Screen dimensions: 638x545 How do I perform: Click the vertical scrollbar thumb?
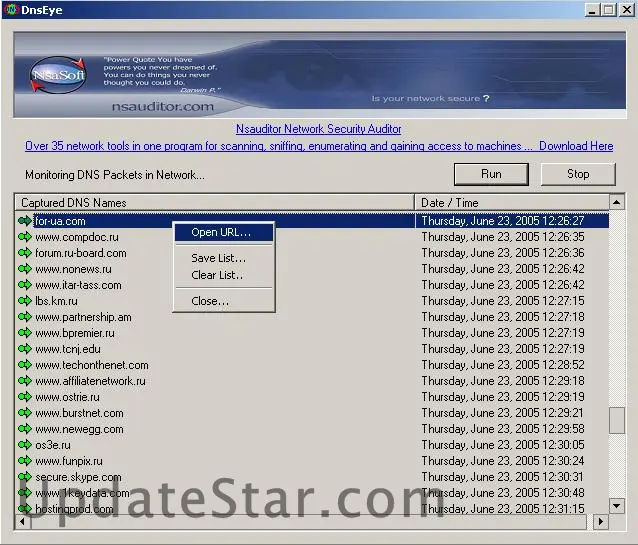(x=617, y=420)
